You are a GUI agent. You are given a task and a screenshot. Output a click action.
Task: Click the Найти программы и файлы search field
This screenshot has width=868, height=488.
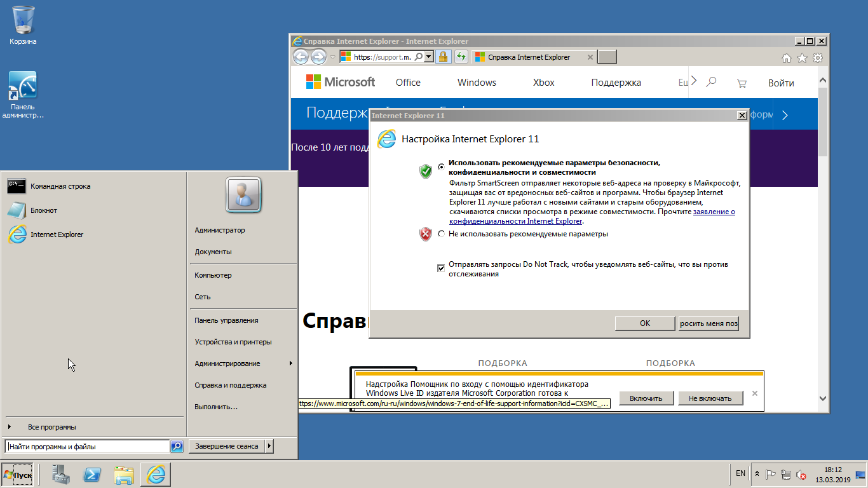[87, 447]
